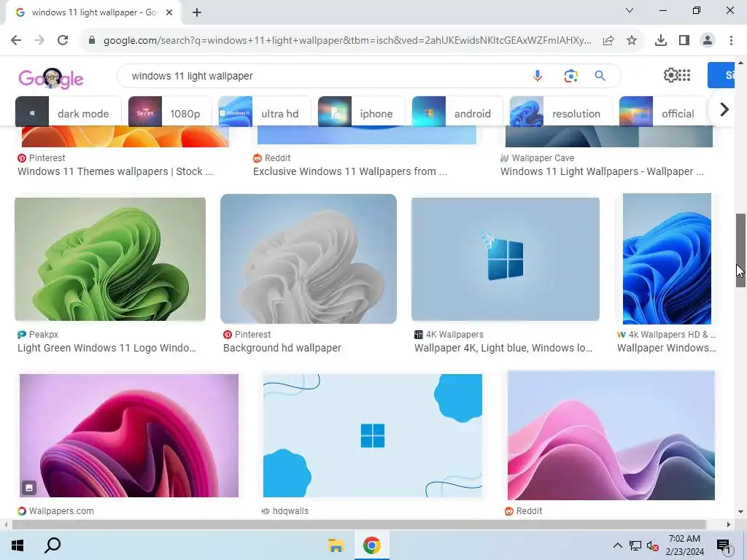Click the magnifier search button
The image size is (747, 560).
tap(600, 76)
